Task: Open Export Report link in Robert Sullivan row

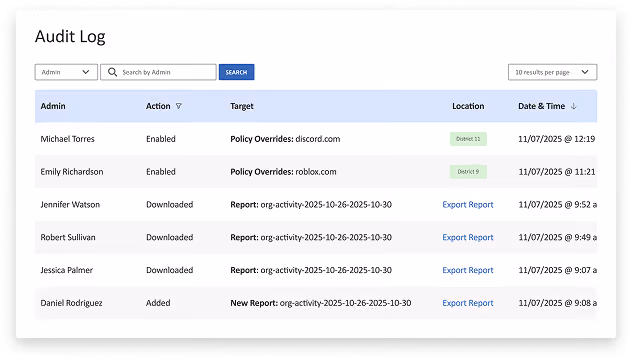Action: coord(468,237)
